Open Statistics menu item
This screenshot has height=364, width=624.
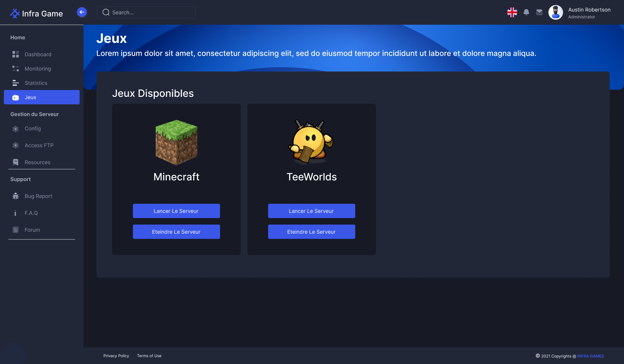[42, 83]
